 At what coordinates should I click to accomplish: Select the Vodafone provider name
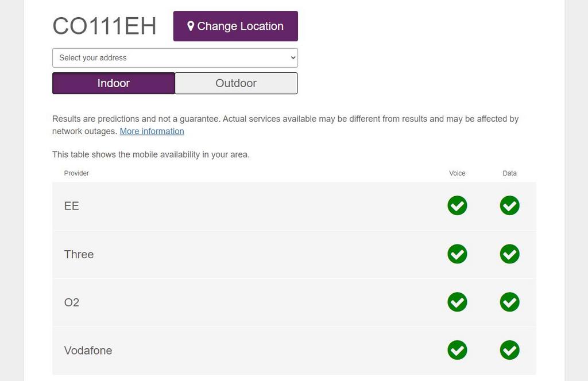pos(88,350)
